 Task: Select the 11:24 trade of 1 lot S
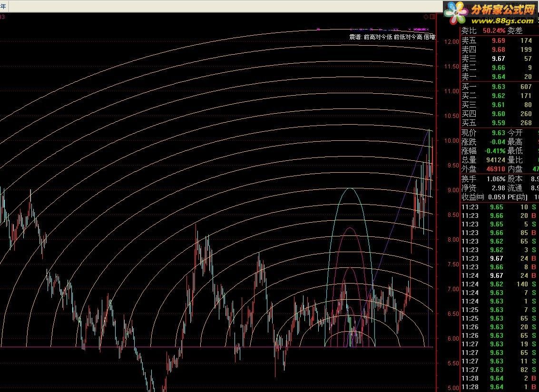[x=499, y=301]
